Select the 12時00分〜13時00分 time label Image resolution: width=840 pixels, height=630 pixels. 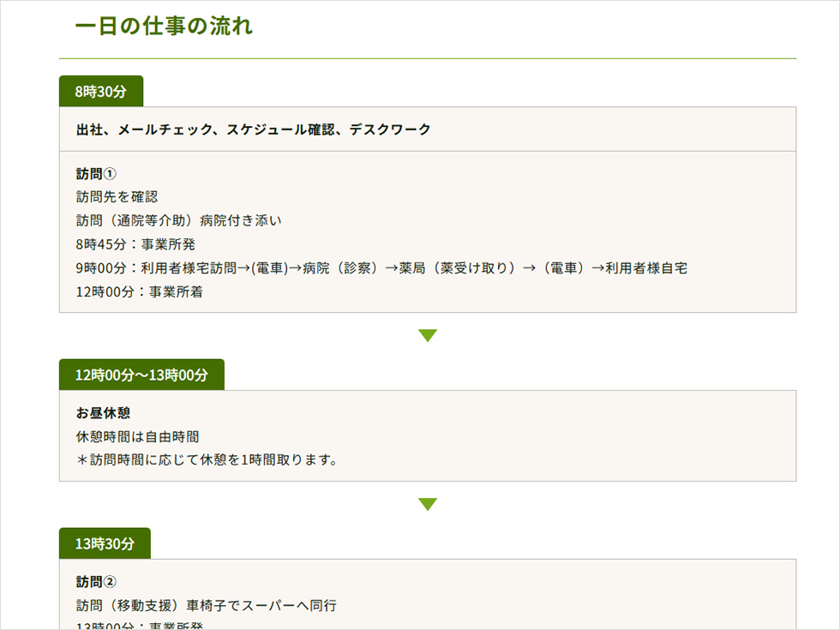tap(141, 375)
